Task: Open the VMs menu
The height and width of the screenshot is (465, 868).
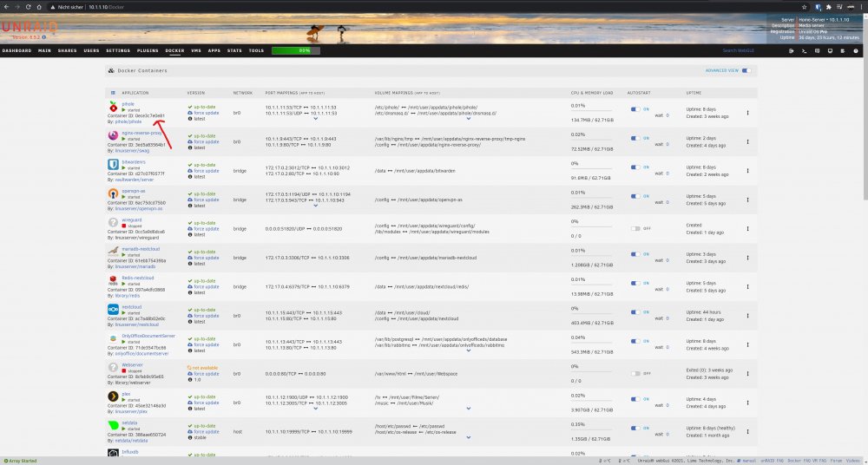Action: pyautogui.click(x=196, y=50)
